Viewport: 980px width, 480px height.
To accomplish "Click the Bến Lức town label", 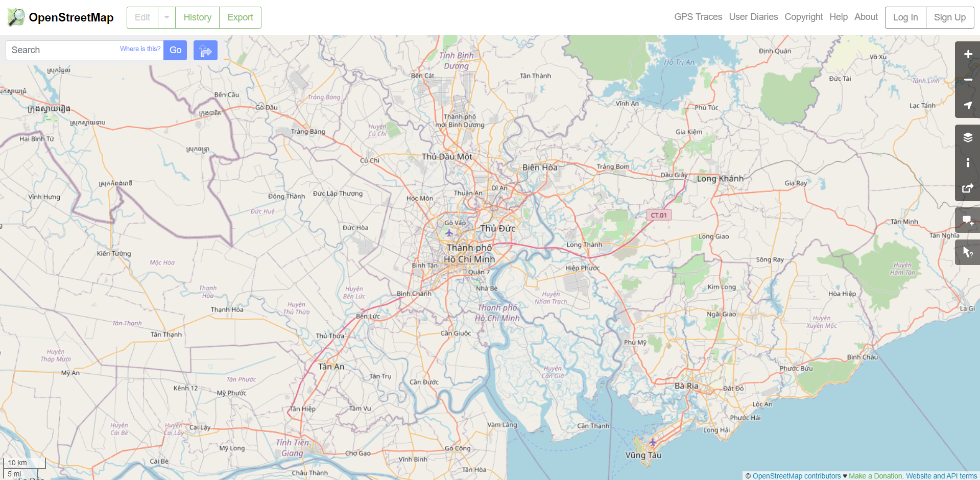I will [368, 316].
